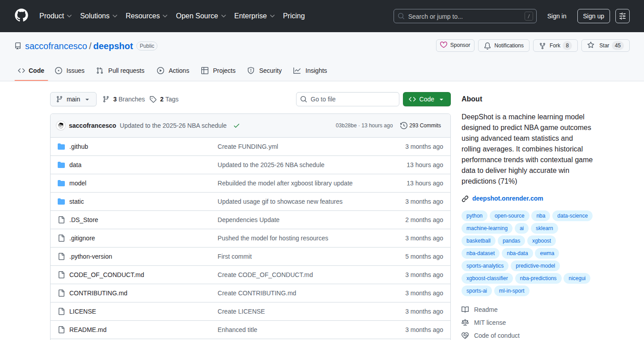Click the CODE_OF_CONDUCT.md file icon
The image size is (644, 340).
point(61,275)
